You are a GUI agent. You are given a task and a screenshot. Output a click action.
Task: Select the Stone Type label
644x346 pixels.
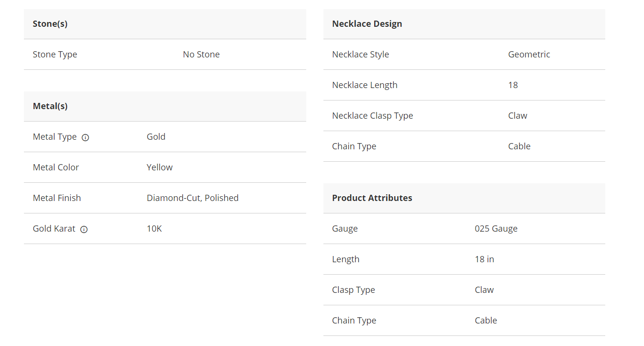55,55
